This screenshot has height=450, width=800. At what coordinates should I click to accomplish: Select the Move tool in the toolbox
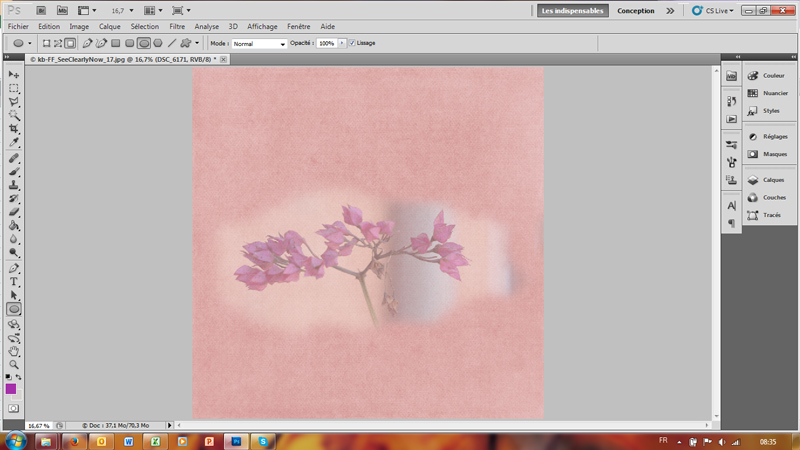coord(14,75)
